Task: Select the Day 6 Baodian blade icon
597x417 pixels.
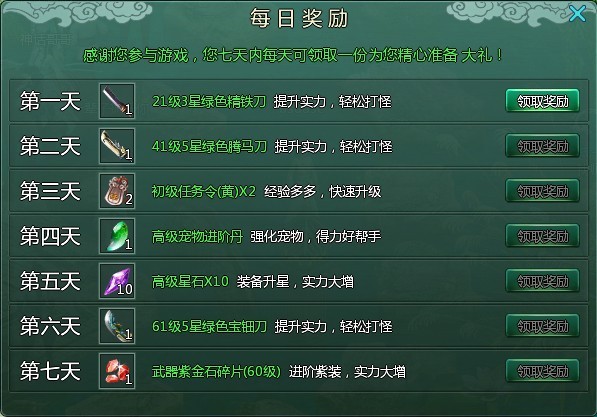Action: click(x=117, y=326)
